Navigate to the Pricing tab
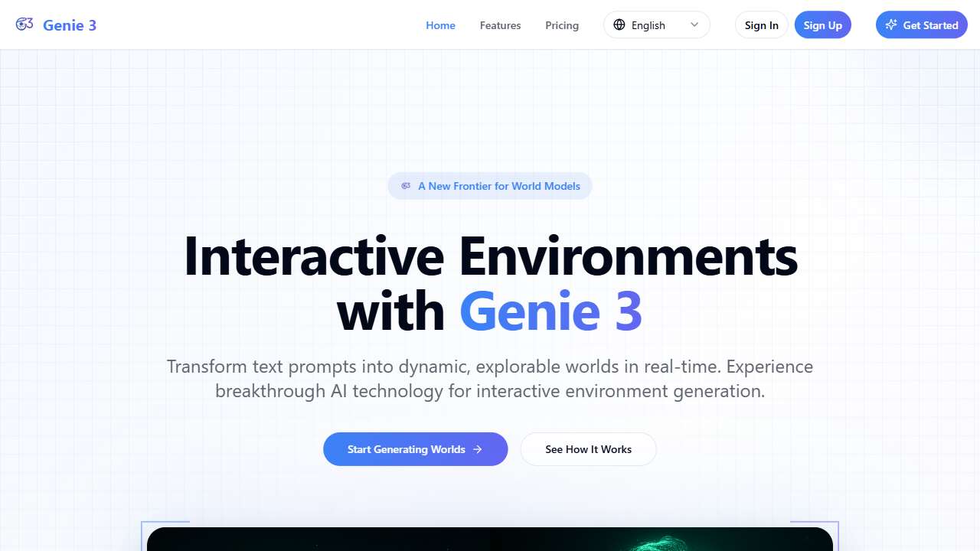980x551 pixels. (x=561, y=25)
